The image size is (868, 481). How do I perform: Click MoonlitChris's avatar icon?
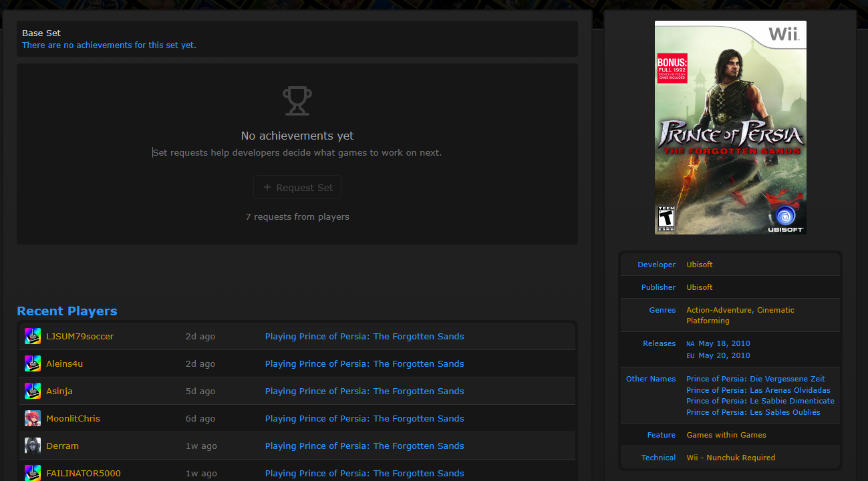tap(33, 418)
